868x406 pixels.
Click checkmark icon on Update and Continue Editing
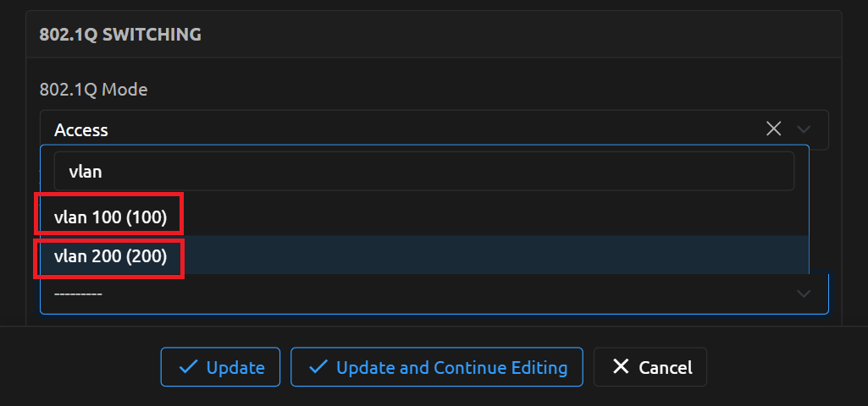pyautogui.click(x=318, y=367)
